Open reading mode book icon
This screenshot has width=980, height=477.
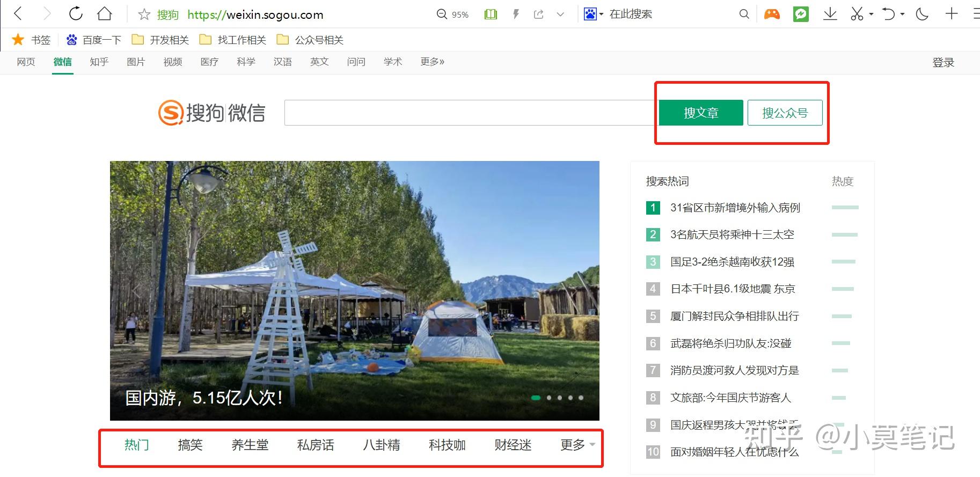click(491, 14)
